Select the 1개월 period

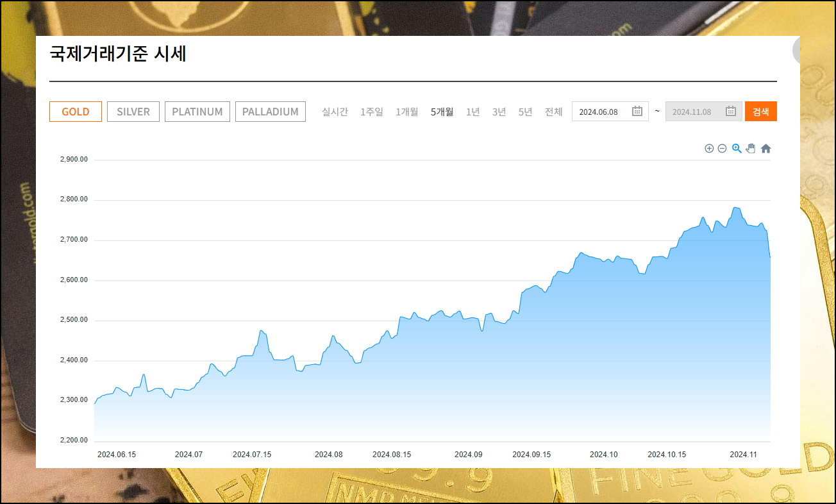(407, 112)
